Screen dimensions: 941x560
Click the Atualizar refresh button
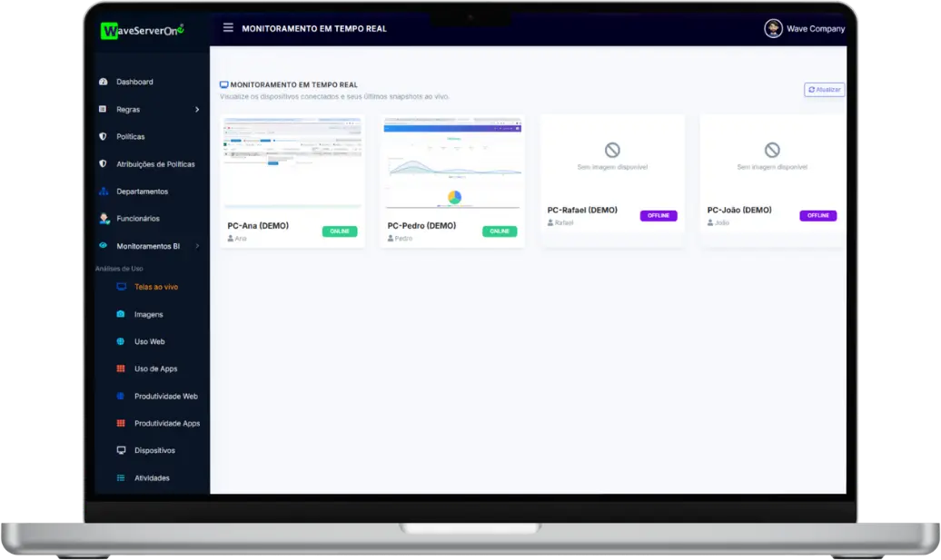(824, 90)
